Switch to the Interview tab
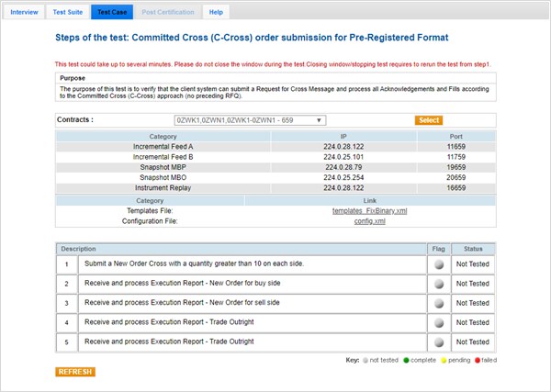The image size is (551, 392). [25, 12]
